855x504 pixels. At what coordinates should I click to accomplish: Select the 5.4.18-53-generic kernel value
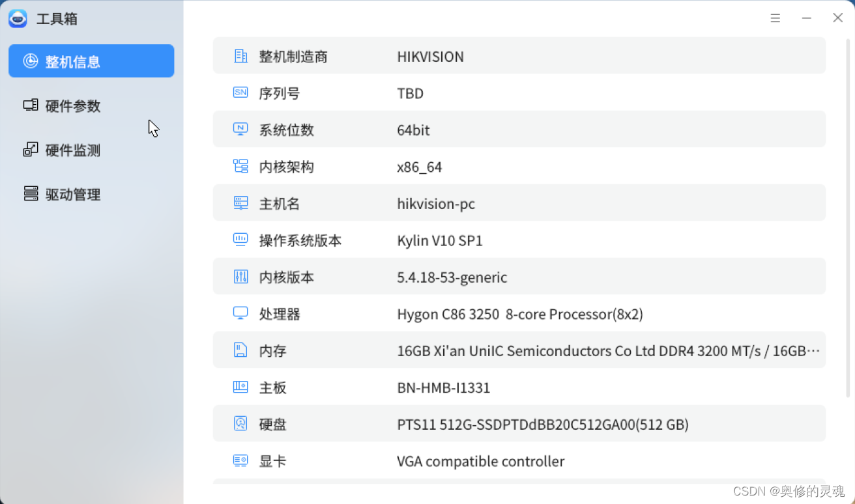452,277
